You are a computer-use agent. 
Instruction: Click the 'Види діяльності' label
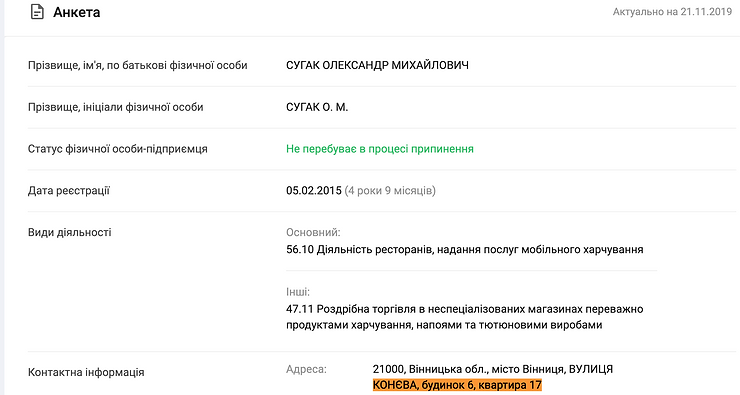(69, 232)
